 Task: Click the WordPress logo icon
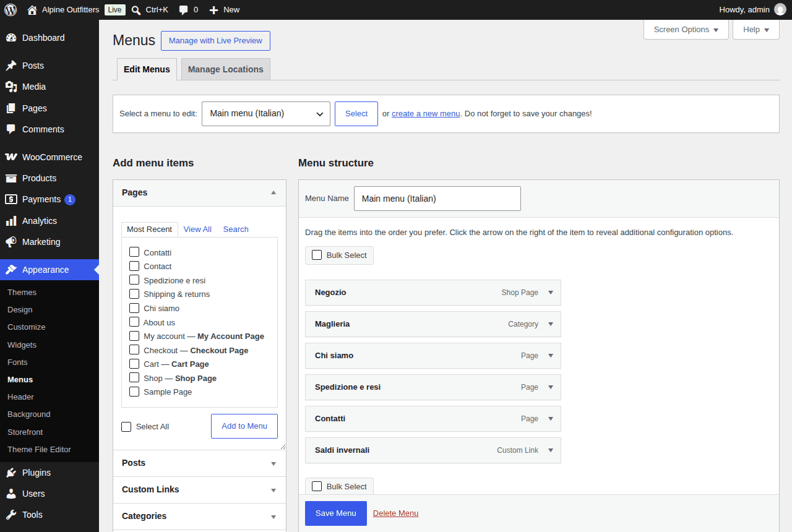coord(11,10)
